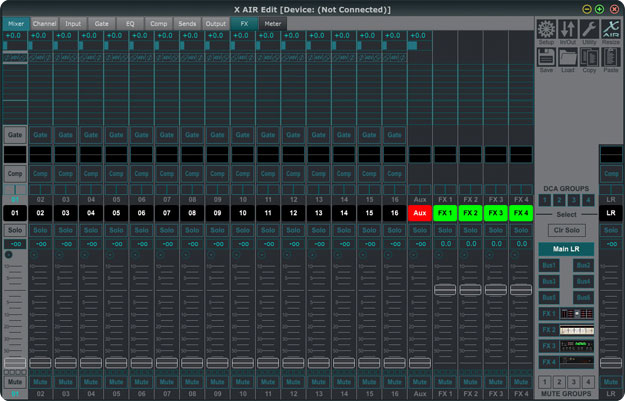The width and height of the screenshot is (625, 401).
Task: Click FX 1 fader level value 0.0
Action: click(445, 244)
